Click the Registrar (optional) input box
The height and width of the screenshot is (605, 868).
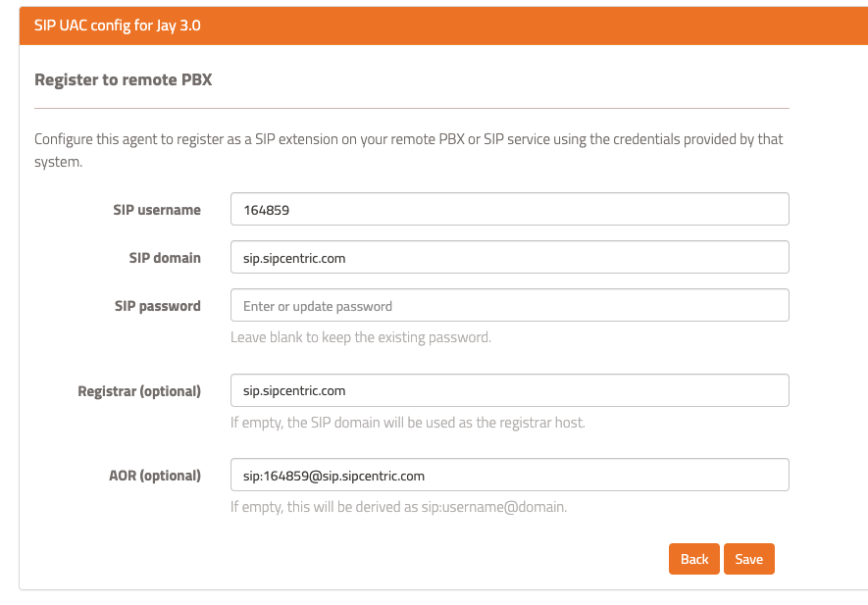pos(509,390)
